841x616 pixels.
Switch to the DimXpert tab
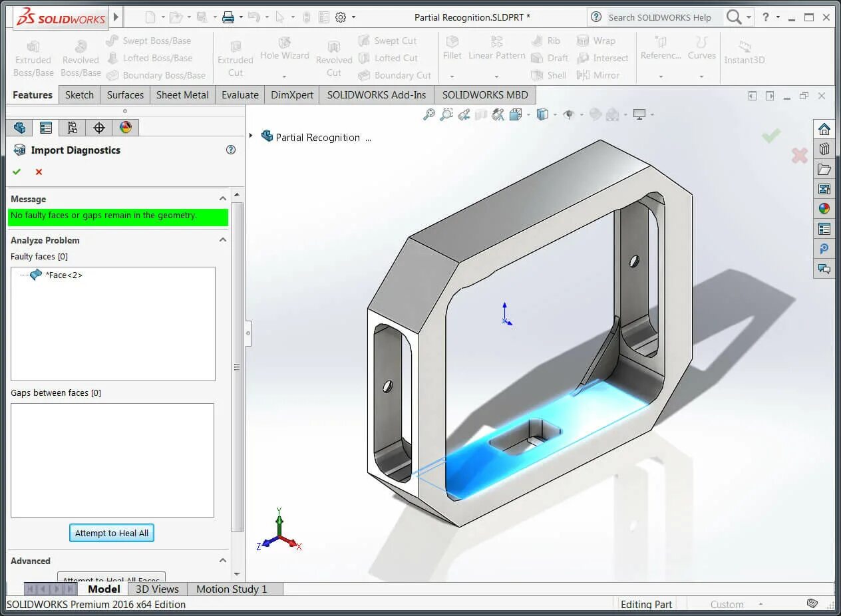[292, 95]
